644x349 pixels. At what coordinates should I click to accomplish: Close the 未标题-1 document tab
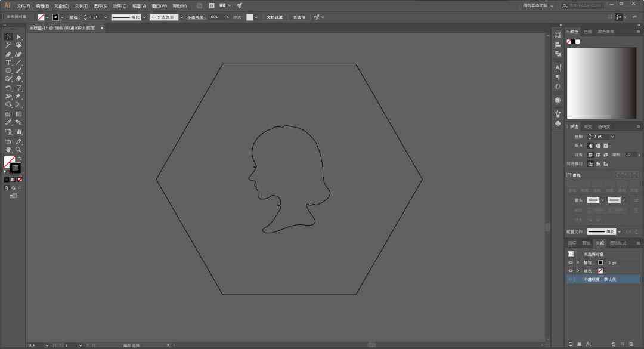[102, 28]
